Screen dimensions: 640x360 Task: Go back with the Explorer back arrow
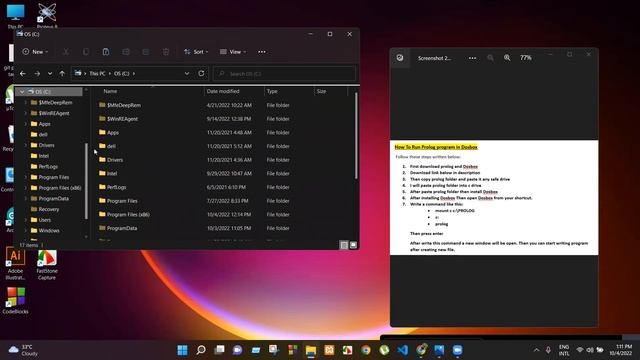click(x=23, y=73)
